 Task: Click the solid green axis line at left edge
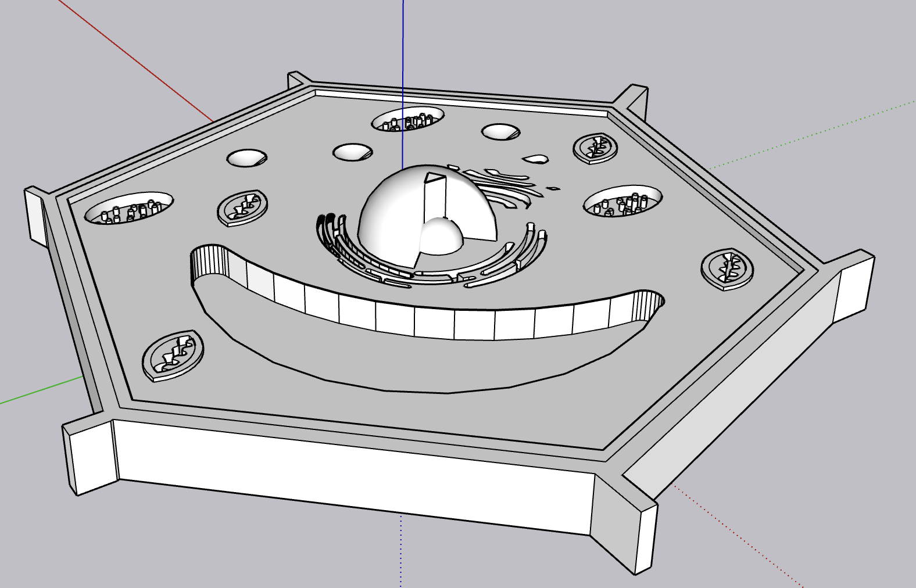pos(41,390)
